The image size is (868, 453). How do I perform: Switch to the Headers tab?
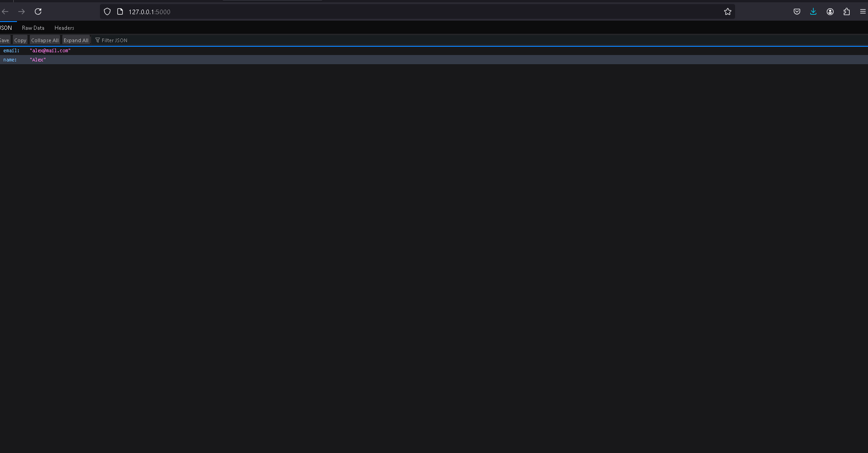point(64,28)
